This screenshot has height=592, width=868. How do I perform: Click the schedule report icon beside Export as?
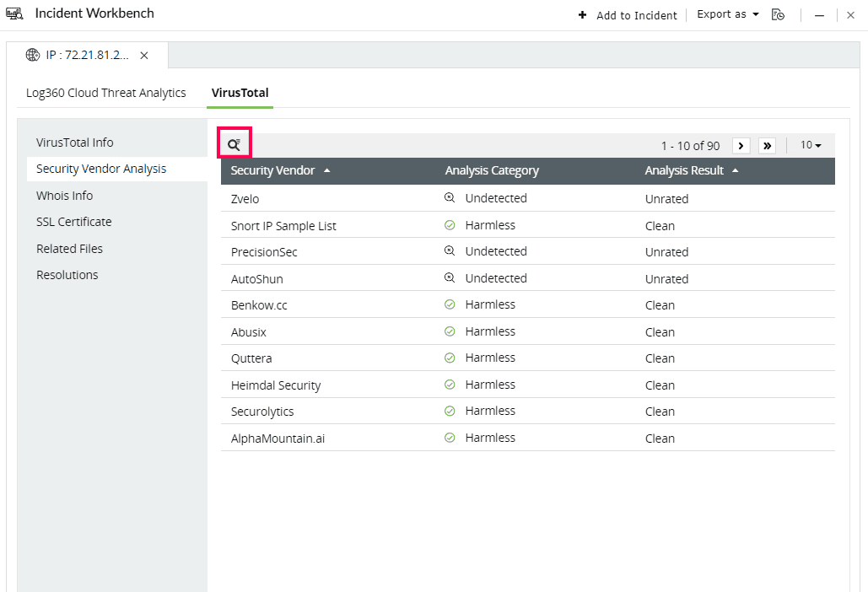(778, 14)
